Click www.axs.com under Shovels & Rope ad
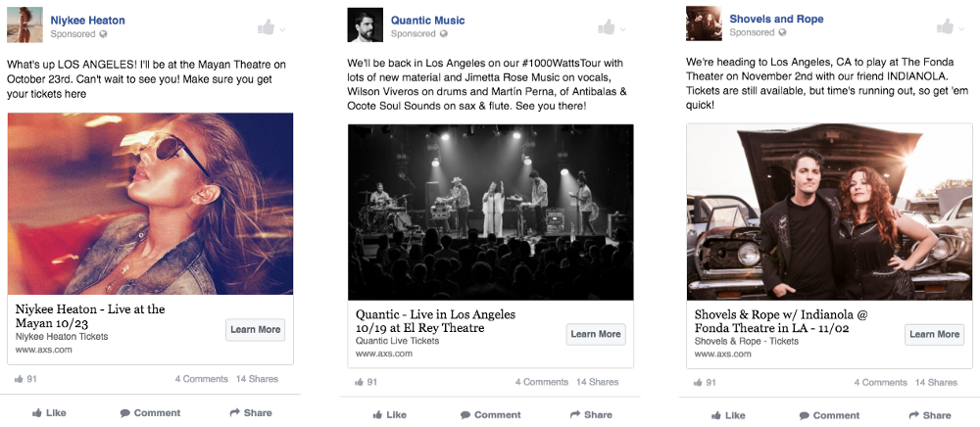The image size is (980, 427). tap(722, 354)
